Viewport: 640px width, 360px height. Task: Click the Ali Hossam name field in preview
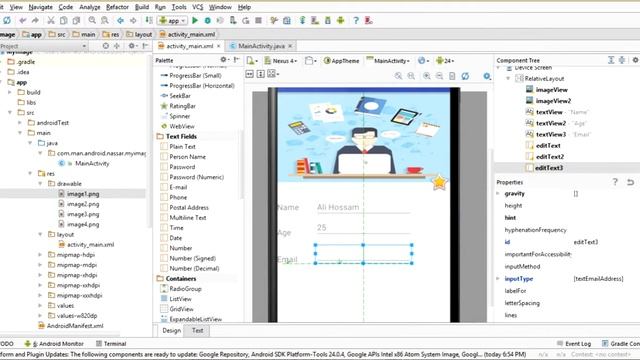pos(363,207)
